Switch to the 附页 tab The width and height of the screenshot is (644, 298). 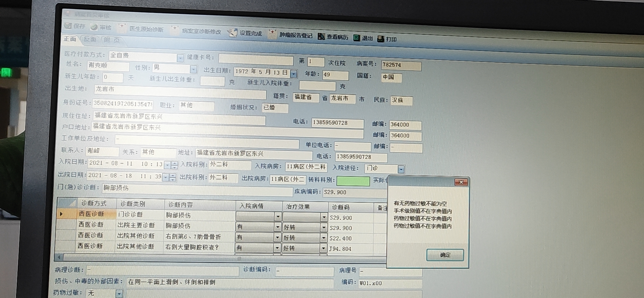(112, 40)
